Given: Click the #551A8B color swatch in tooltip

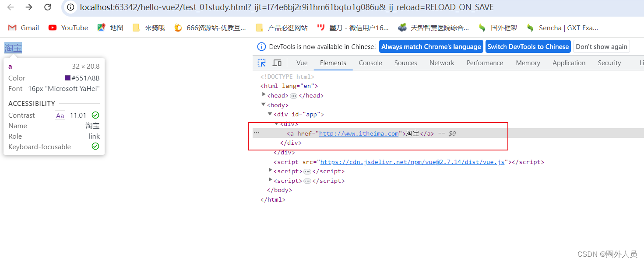Looking at the screenshot, I should click(x=67, y=78).
